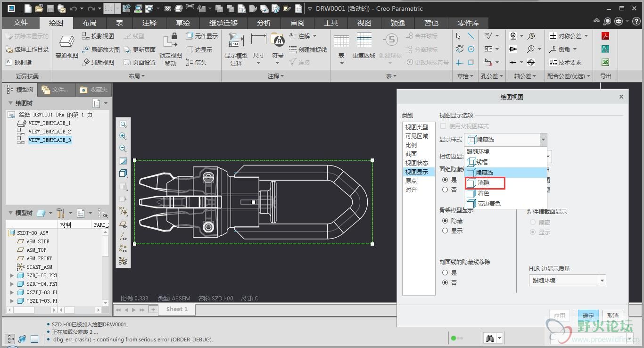The height and width of the screenshot is (348, 644).
Task: Click the add sheet plus button
Action: (x=153, y=309)
